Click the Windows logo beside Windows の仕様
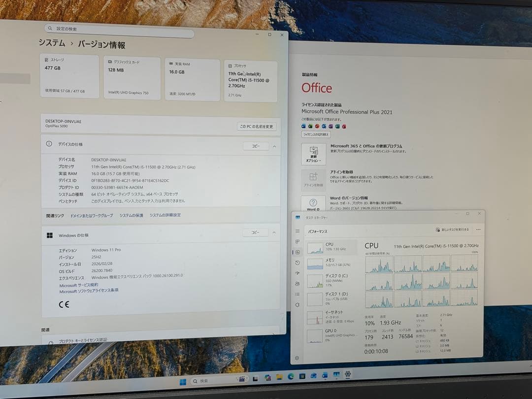This screenshot has width=532, height=399. point(50,235)
